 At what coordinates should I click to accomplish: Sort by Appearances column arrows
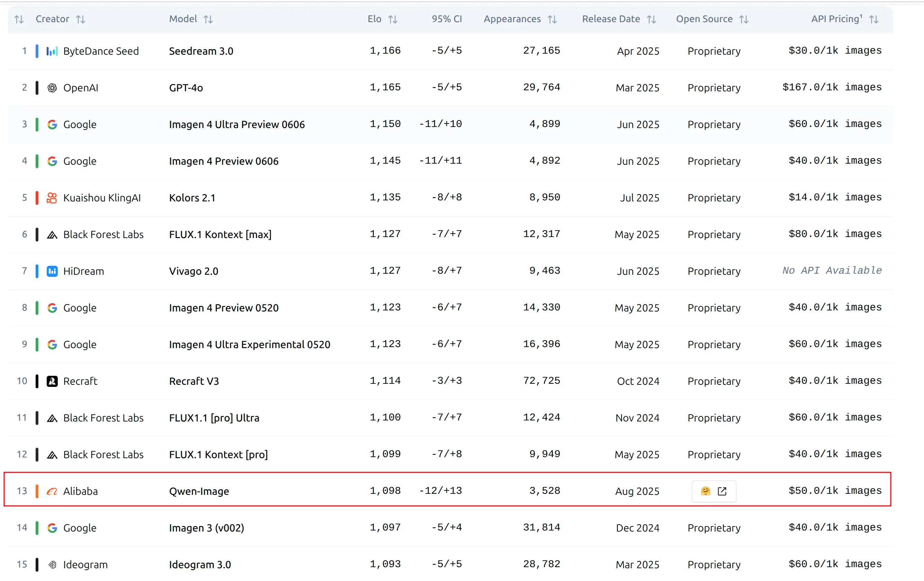(x=552, y=19)
